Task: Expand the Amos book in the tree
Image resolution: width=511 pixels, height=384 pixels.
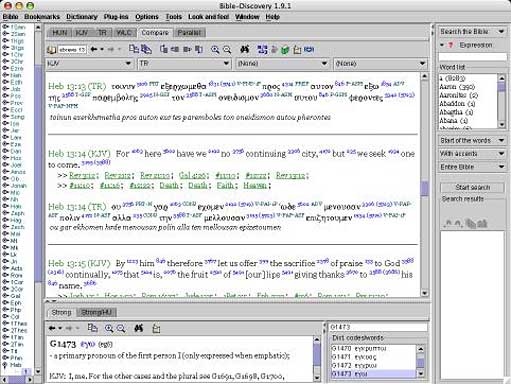Action: coord(5,172)
